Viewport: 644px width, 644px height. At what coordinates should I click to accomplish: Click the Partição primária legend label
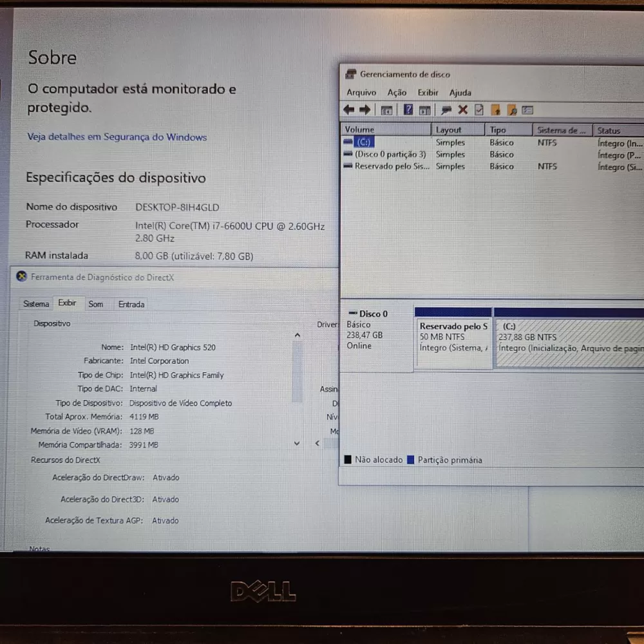click(x=450, y=460)
